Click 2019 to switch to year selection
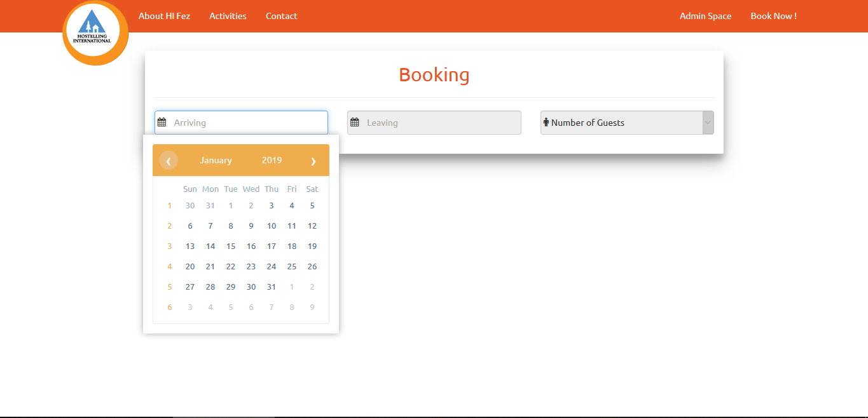 [x=272, y=160]
